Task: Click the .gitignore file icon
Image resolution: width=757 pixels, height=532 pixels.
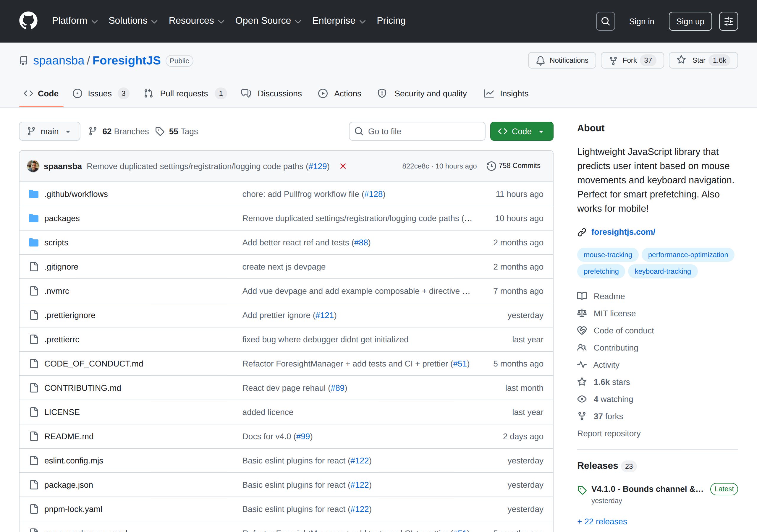Action: pos(34,267)
